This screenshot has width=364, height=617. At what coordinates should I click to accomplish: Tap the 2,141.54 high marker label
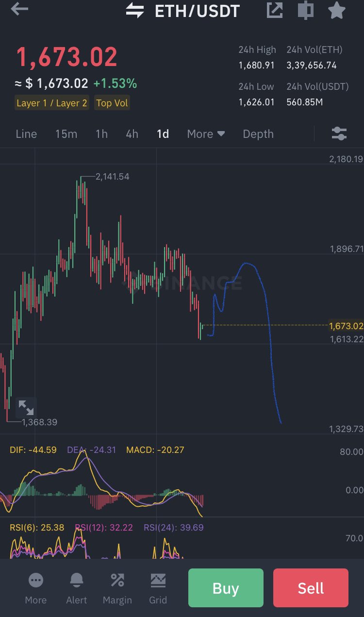point(113,177)
